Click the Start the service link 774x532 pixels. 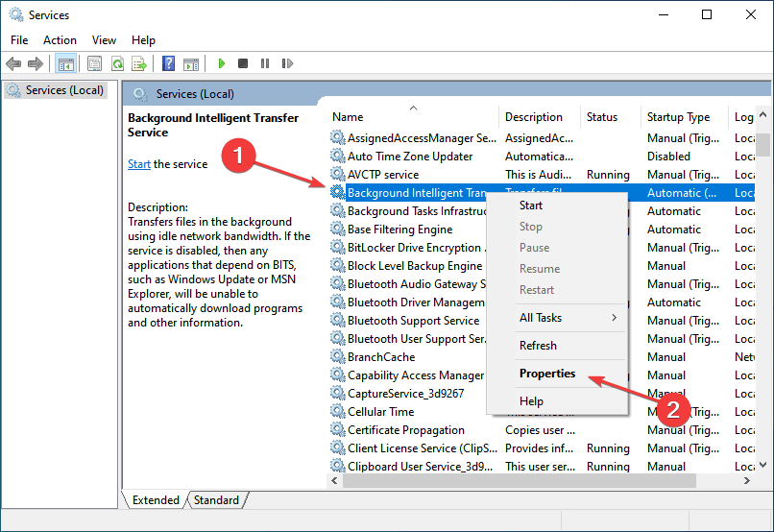(x=139, y=164)
